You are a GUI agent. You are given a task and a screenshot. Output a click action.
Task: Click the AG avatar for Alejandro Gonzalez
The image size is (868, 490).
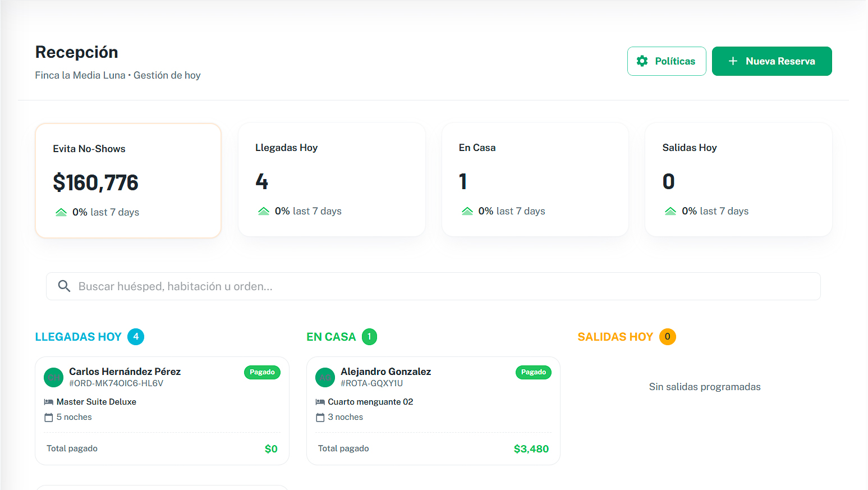325,377
